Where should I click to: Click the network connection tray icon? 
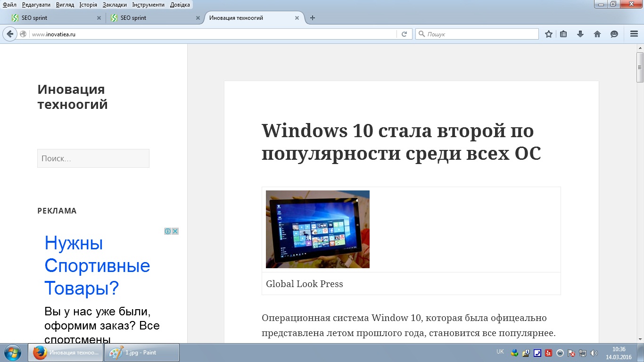pos(583,353)
